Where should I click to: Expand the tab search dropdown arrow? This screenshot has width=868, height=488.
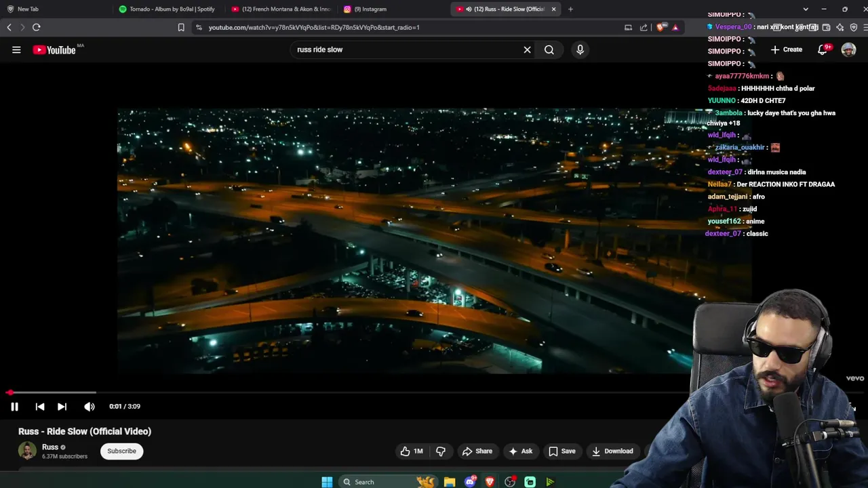point(806,9)
